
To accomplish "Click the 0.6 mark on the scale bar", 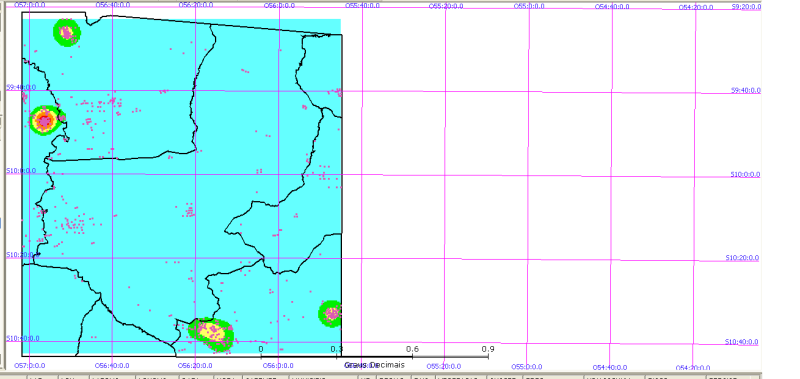I will (x=412, y=349).
